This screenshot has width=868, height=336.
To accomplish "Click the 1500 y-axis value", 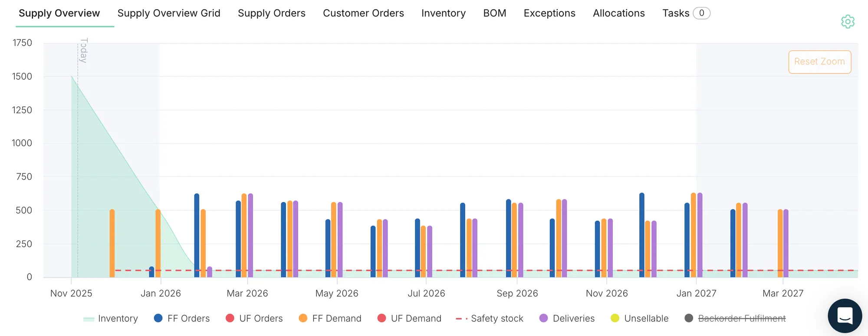I will click(22, 77).
